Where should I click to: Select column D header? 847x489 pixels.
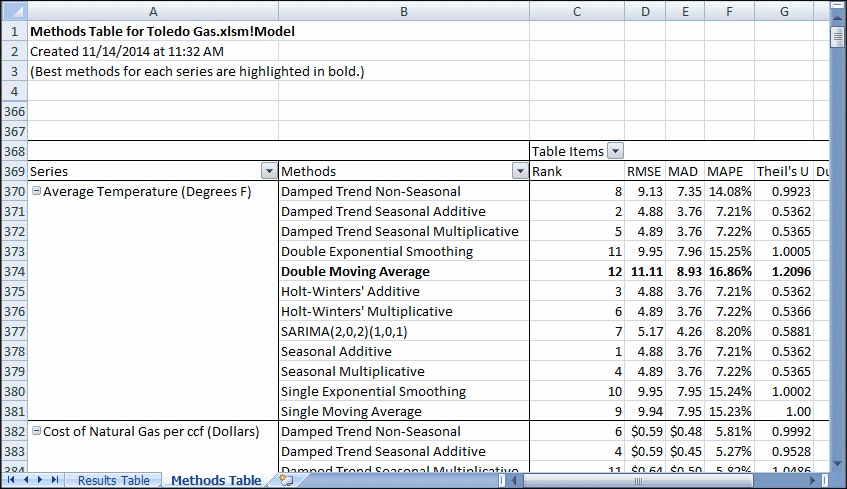pyautogui.click(x=645, y=11)
